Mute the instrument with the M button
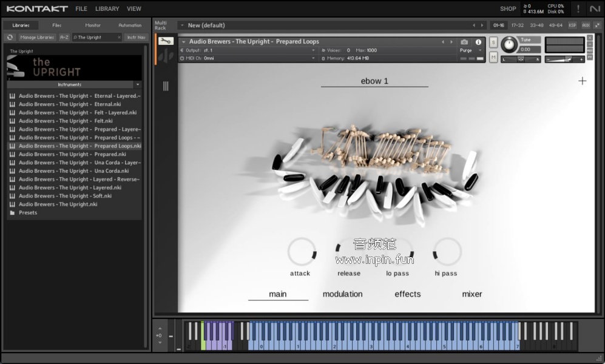Viewport: 605px width, 364px height. coord(493,57)
